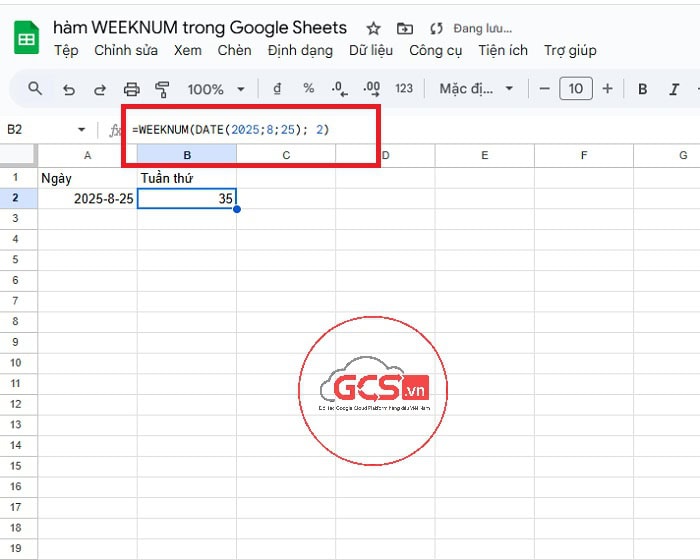The width and height of the screenshot is (700, 560).
Task: Toggle italic formatting
Action: pos(675,89)
